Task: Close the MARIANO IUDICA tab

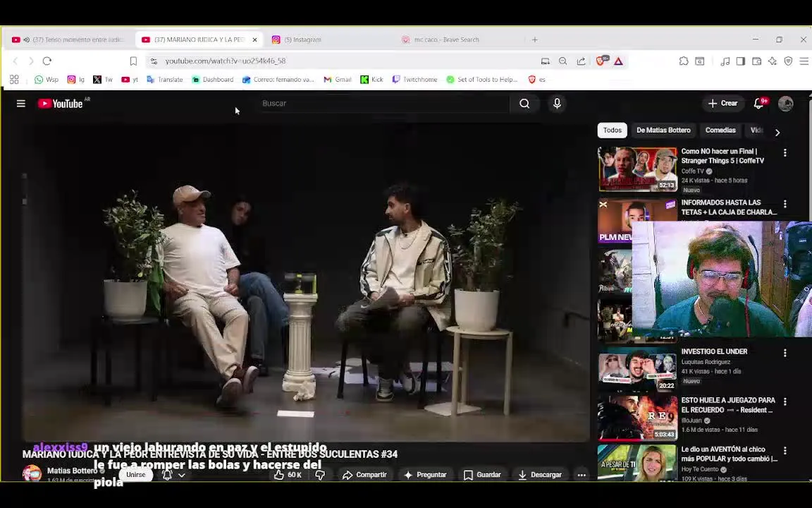Action: click(254, 40)
